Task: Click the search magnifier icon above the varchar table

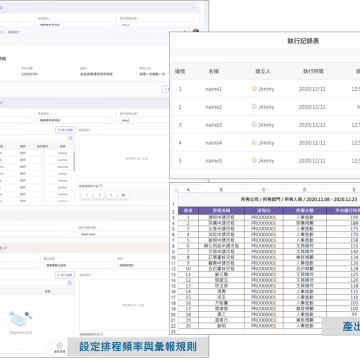Action: pos(71,138)
